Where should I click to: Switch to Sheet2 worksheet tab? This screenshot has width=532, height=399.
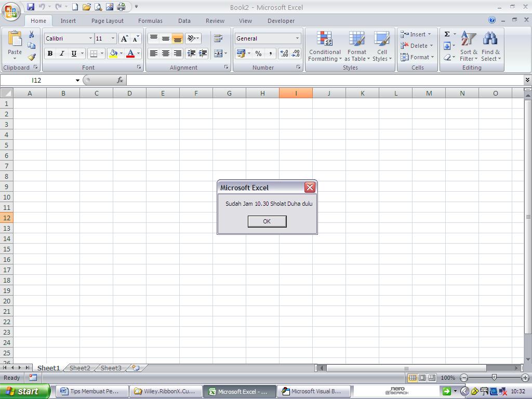tap(79, 368)
